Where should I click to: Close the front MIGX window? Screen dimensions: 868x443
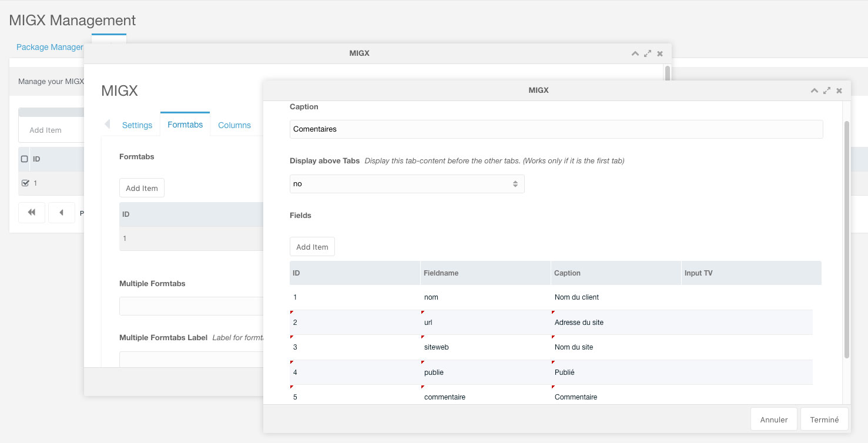[839, 90]
